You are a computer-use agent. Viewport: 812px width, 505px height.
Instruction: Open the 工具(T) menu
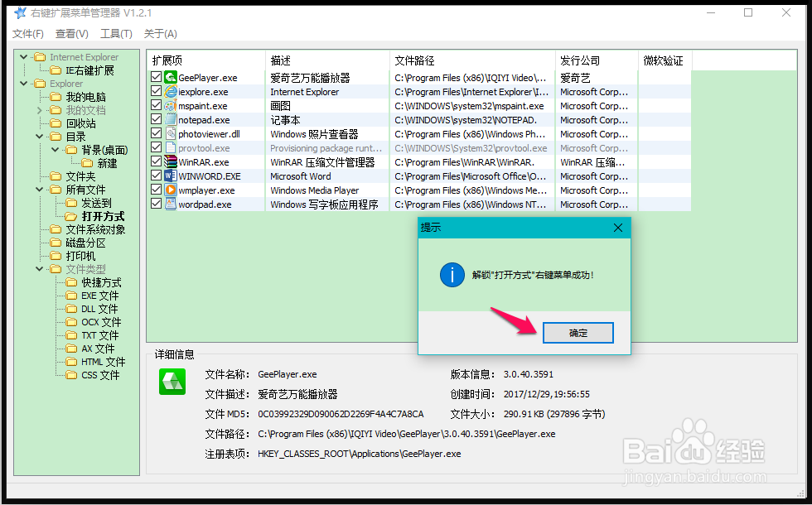coord(116,34)
